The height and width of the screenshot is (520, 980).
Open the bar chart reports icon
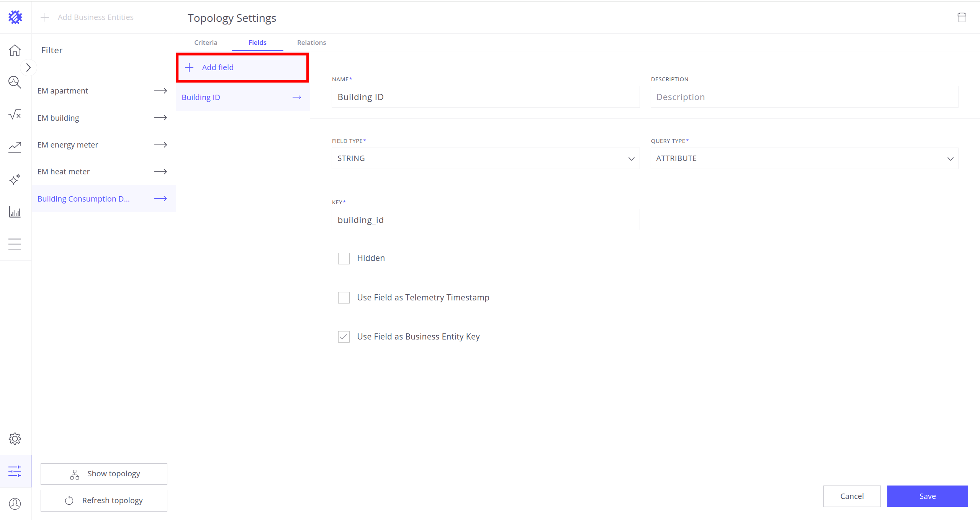(15, 212)
